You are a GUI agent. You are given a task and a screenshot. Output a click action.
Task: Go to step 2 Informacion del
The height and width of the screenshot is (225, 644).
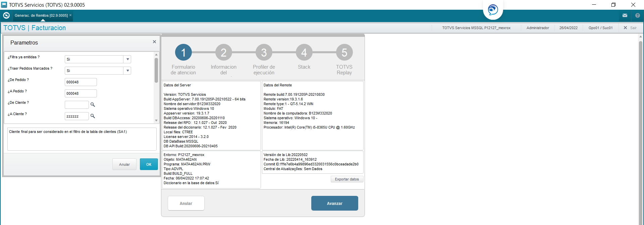(224, 53)
